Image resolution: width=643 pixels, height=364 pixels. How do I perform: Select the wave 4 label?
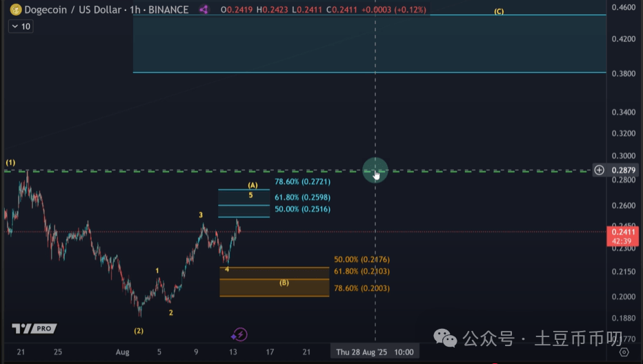point(227,270)
